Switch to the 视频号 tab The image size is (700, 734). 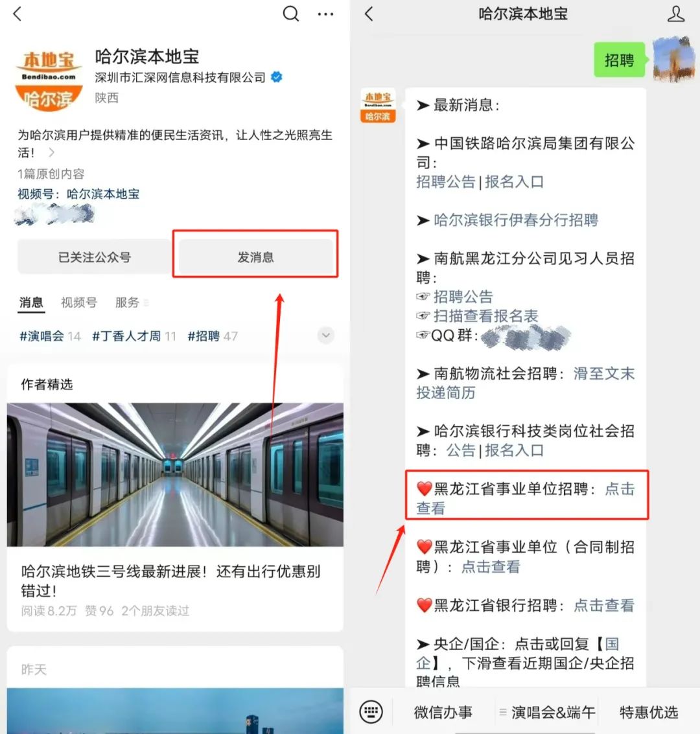tap(78, 303)
